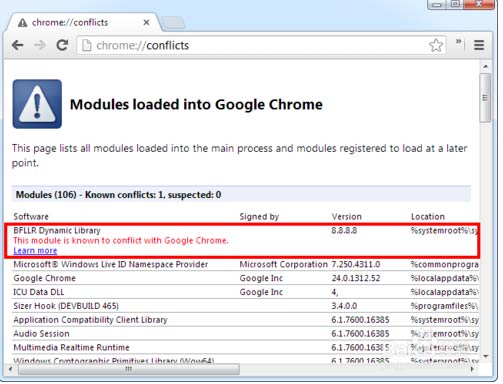Show hidden extensions via the chevron icon
503x384 pixels.
tap(459, 41)
